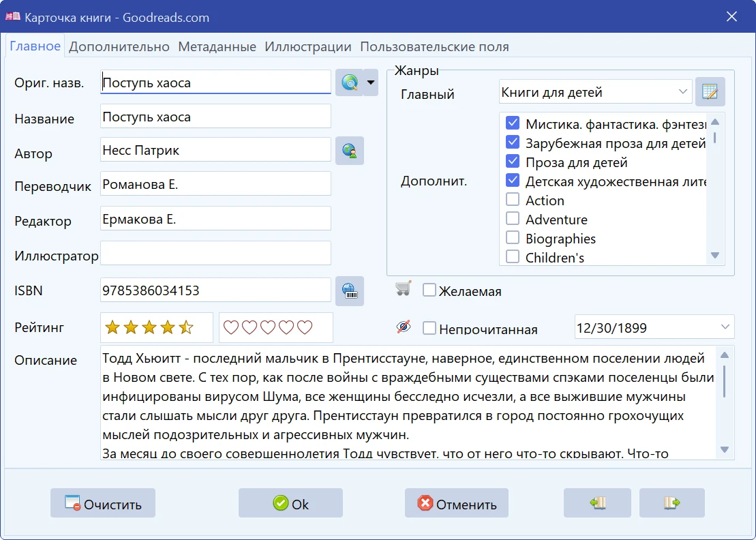This screenshot has width=756, height=540.
Task: Go to the Иллюстрации tab
Action: pos(308,47)
